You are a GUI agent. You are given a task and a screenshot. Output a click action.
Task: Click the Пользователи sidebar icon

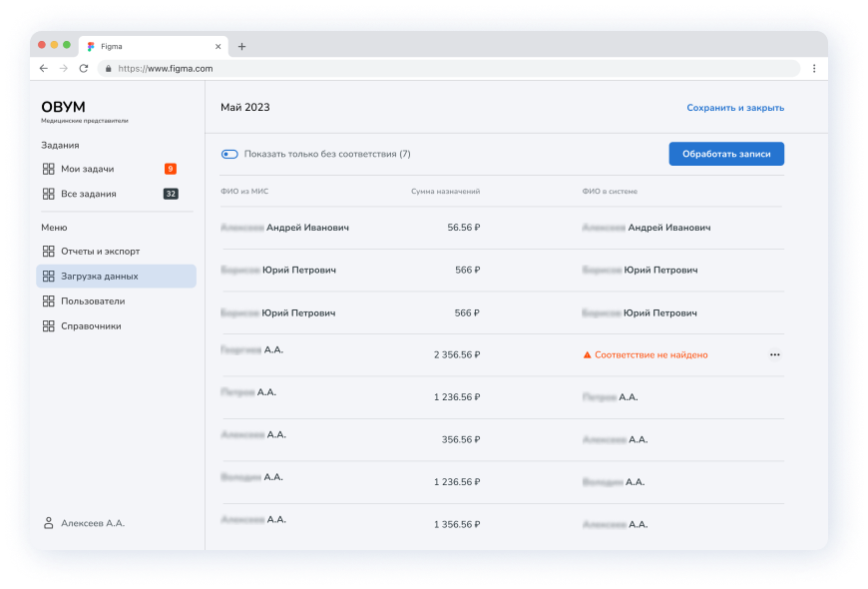pyautogui.click(x=47, y=300)
